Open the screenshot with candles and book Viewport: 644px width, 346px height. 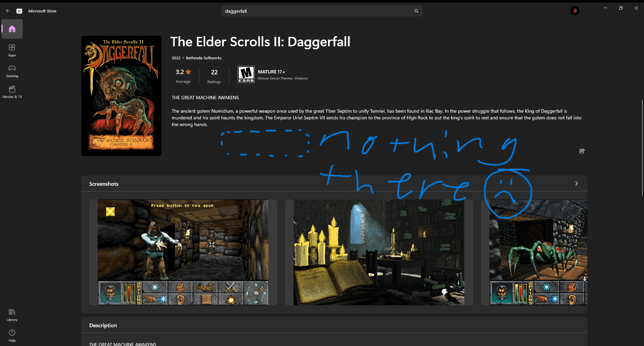click(379, 252)
